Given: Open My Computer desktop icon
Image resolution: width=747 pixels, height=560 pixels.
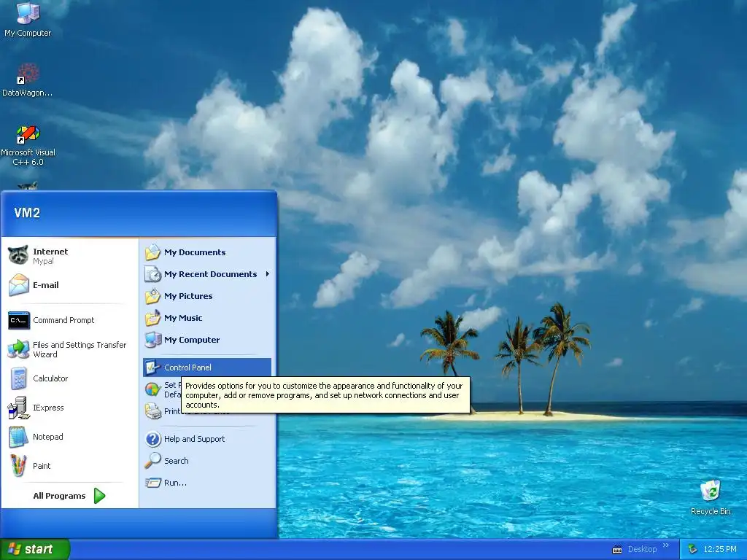Looking at the screenshot, I should (28, 19).
